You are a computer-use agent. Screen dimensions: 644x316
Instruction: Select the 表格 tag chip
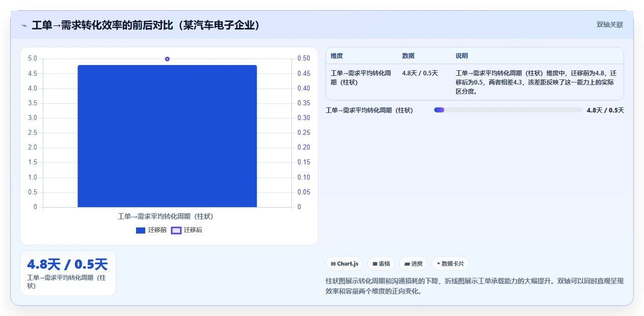(381, 264)
